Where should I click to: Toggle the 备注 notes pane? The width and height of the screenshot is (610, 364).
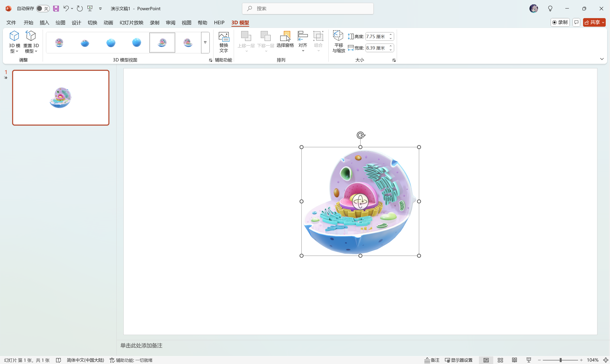click(432, 360)
